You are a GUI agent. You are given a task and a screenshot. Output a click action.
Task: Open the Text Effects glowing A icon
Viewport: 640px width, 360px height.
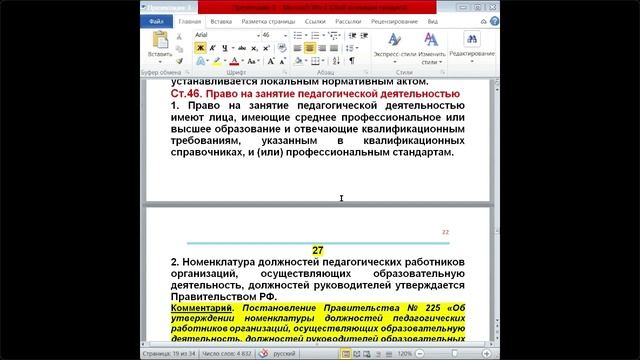click(x=200, y=61)
